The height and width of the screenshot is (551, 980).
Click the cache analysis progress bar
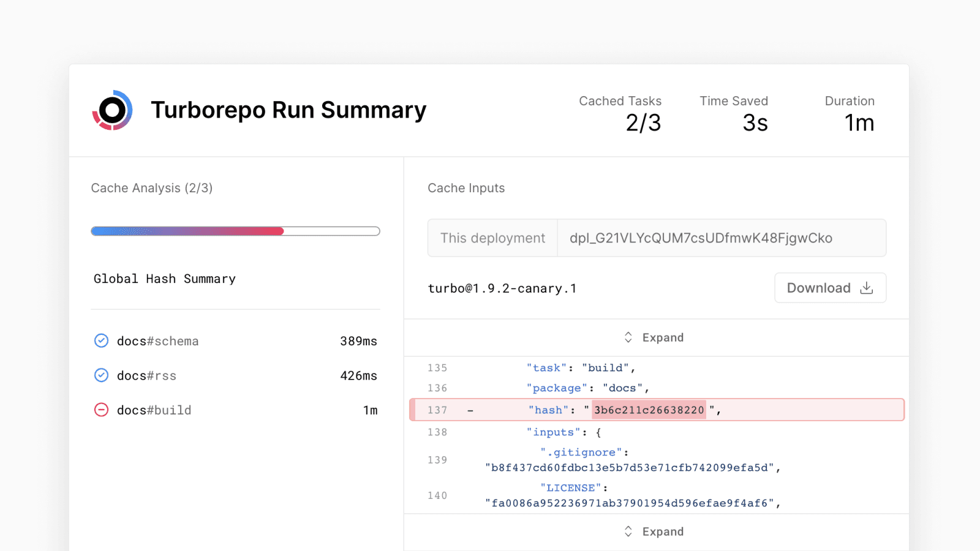click(235, 231)
